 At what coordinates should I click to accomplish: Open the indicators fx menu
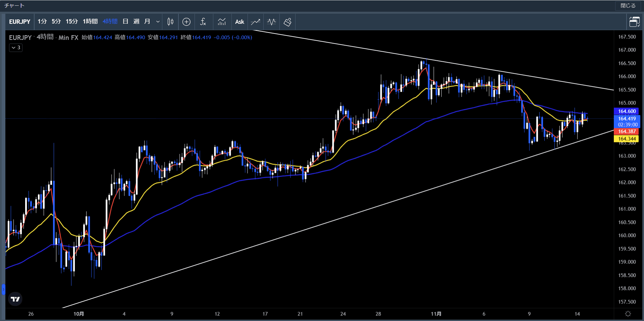point(203,22)
